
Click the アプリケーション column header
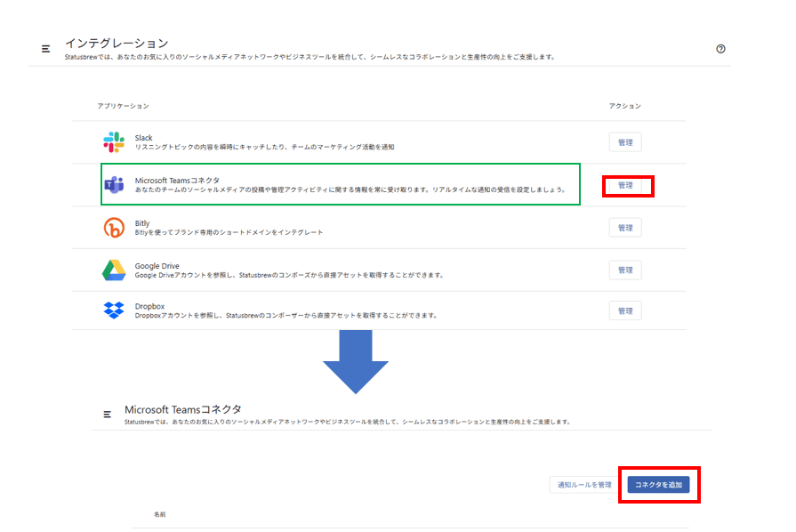pyautogui.click(x=123, y=106)
